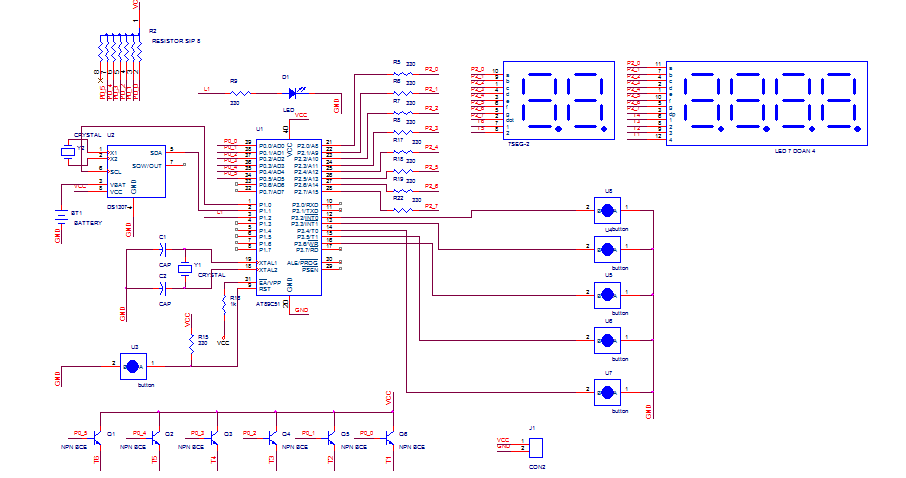Screen dimensions: 906x478
Task: Click the Q3 NPN transistor symbol
Action: tap(214, 439)
